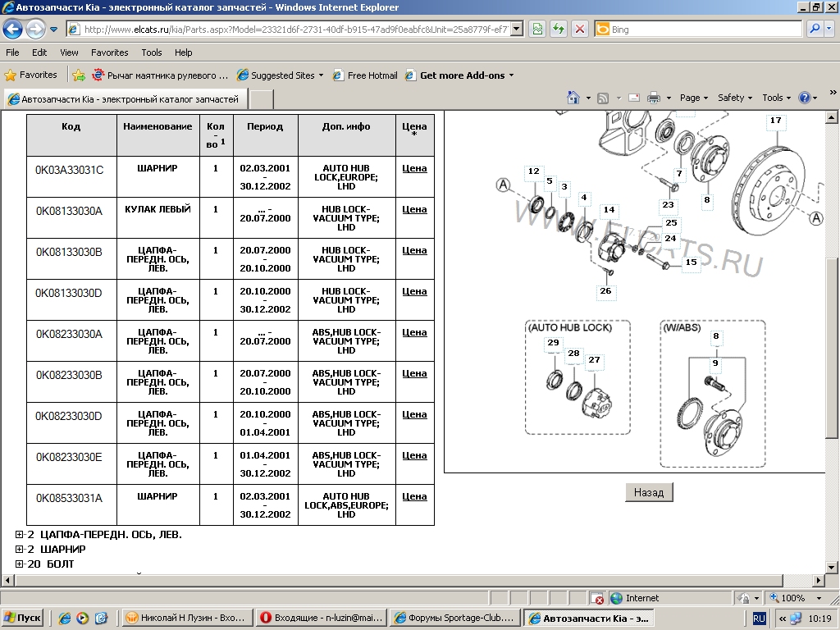Open the 'Рычаг маятника рулевого' favorite link
Image resolution: width=840 pixels, height=630 pixels.
[x=160, y=75]
